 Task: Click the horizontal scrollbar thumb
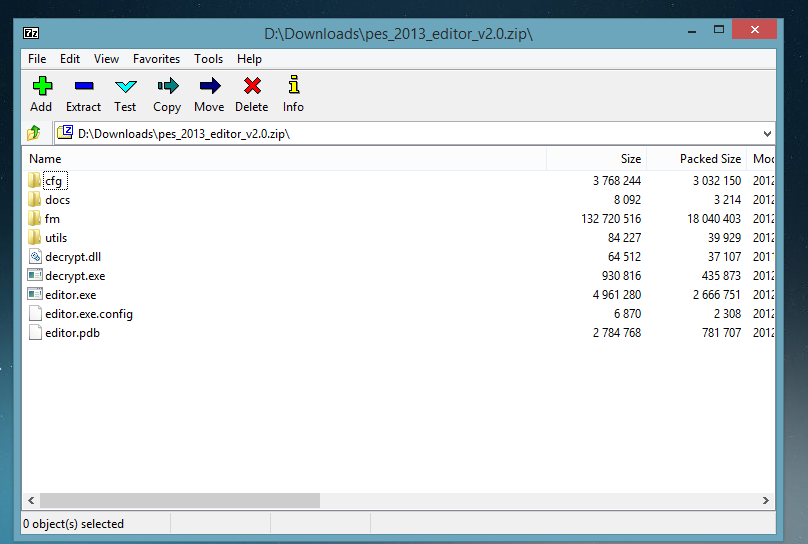pyautogui.click(x=180, y=500)
